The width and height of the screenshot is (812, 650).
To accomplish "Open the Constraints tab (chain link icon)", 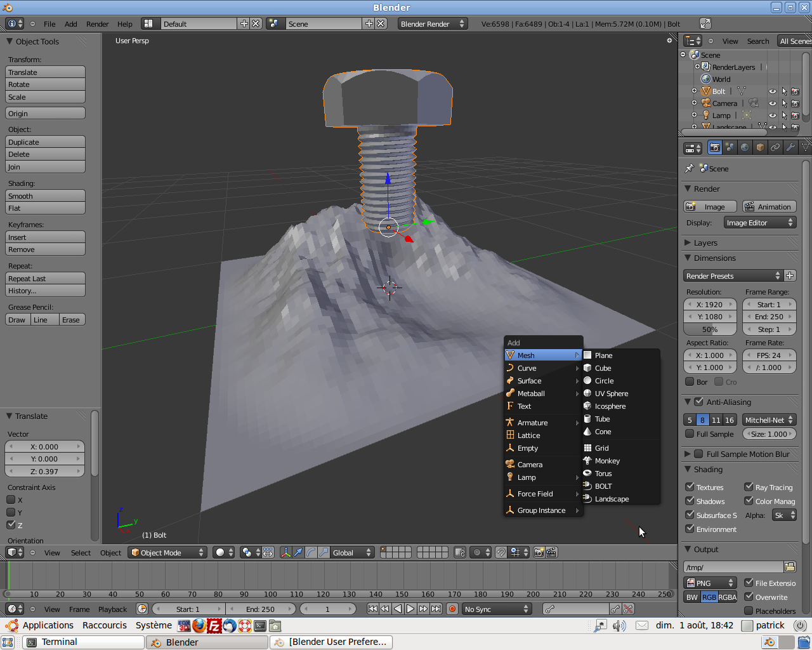I will point(776,147).
